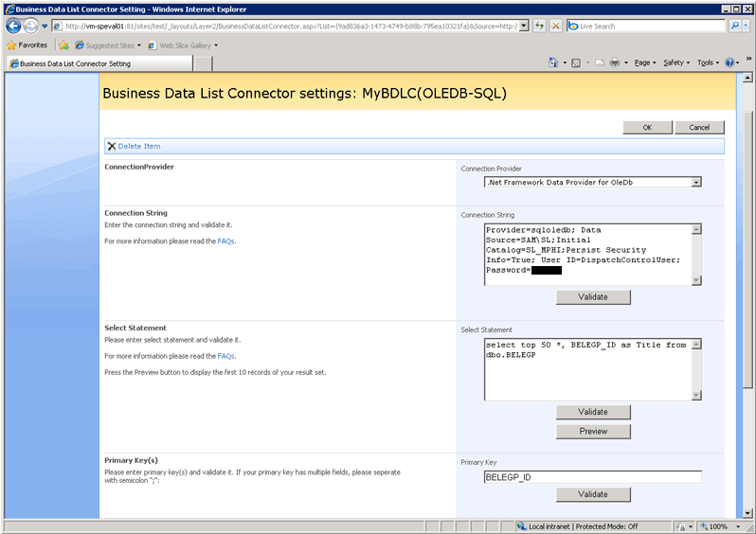Image resolution: width=756 pixels, height=534 pixels.
Task: Click the Preview button
Action: 593,432
